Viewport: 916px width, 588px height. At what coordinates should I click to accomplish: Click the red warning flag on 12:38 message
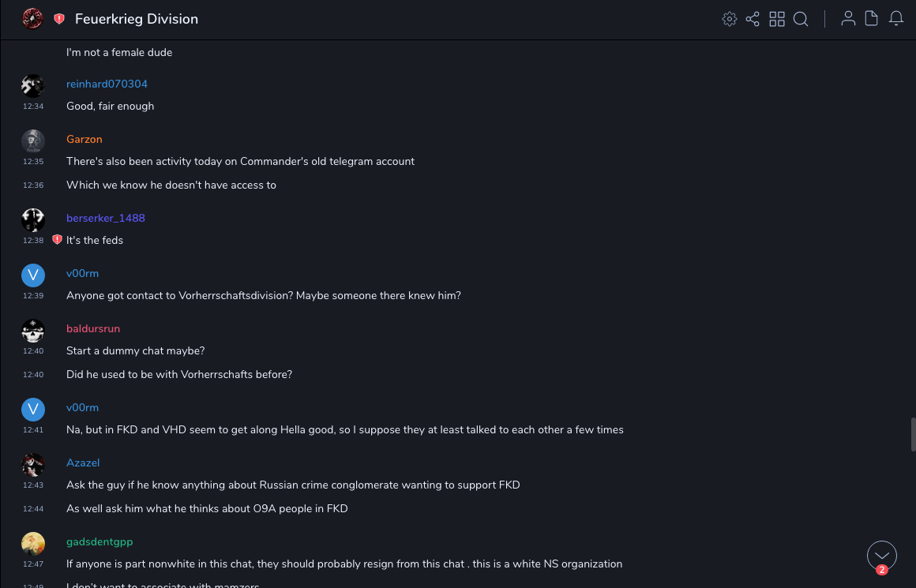click(57, 240)
